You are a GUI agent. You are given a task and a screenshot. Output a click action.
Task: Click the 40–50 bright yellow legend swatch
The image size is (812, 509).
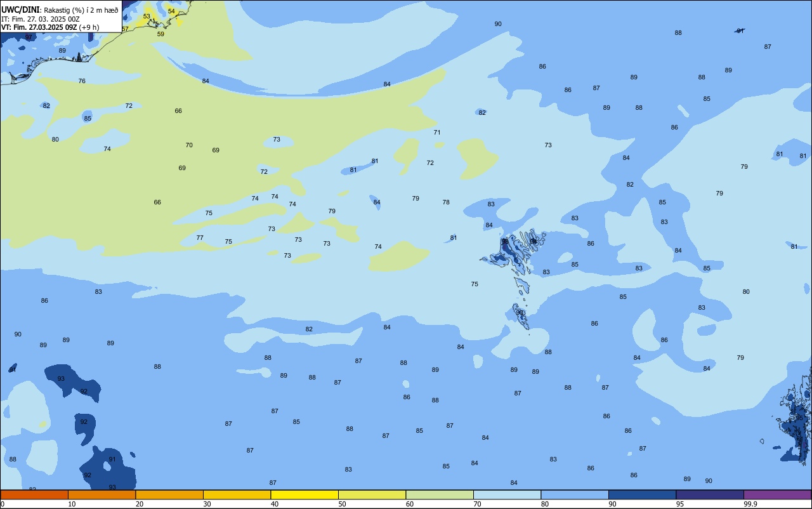click(x=304, y=494)
